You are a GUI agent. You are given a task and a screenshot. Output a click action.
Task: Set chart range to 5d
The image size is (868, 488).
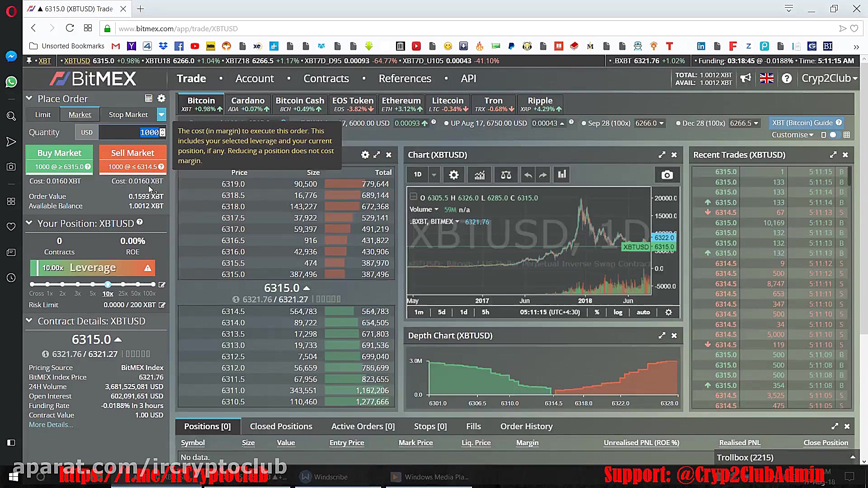tap(442, 312)
